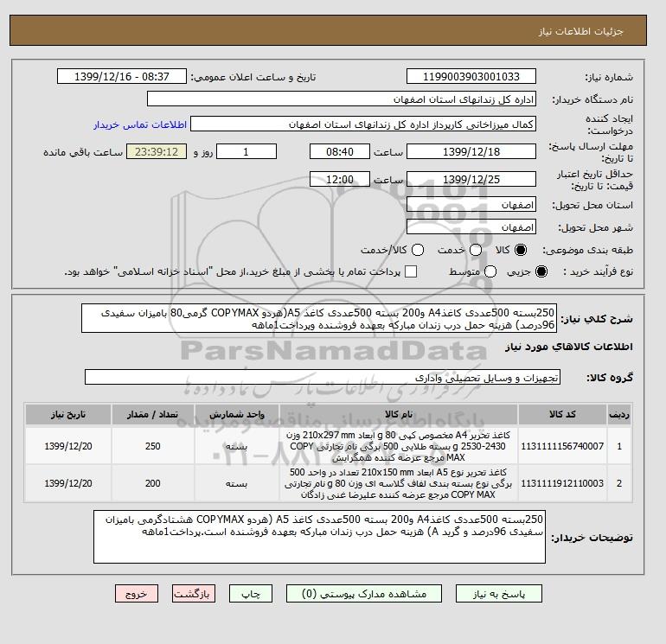Select the خدمت radio button
The image size is (666, 644).
point(476,250)
